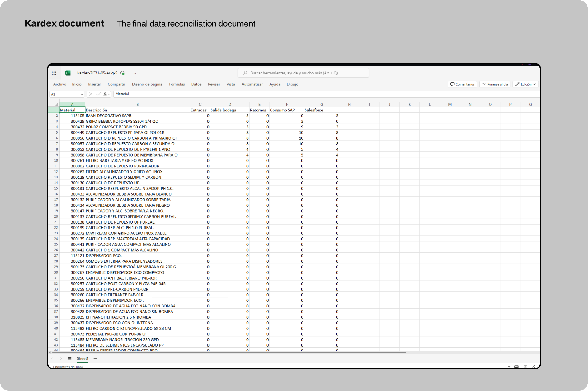
Task: Click the search magnifier icon
Action: [x=245, y=73]
